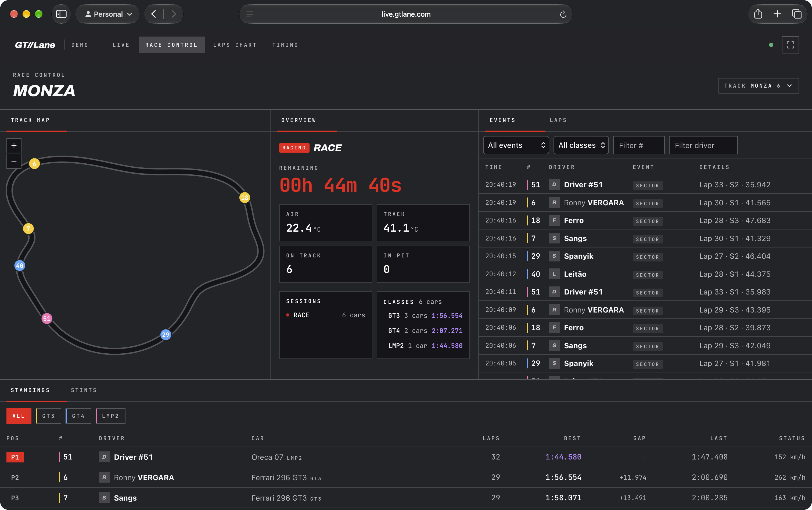Select the GT4 class row in Classes
This screenshot has width=812, height=510.
[x=423, y=331]
